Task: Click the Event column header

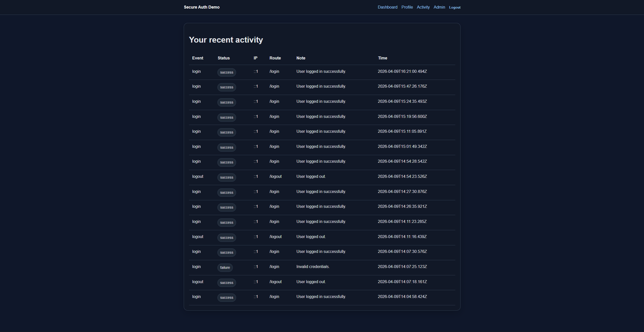Action: click(198, 58)
